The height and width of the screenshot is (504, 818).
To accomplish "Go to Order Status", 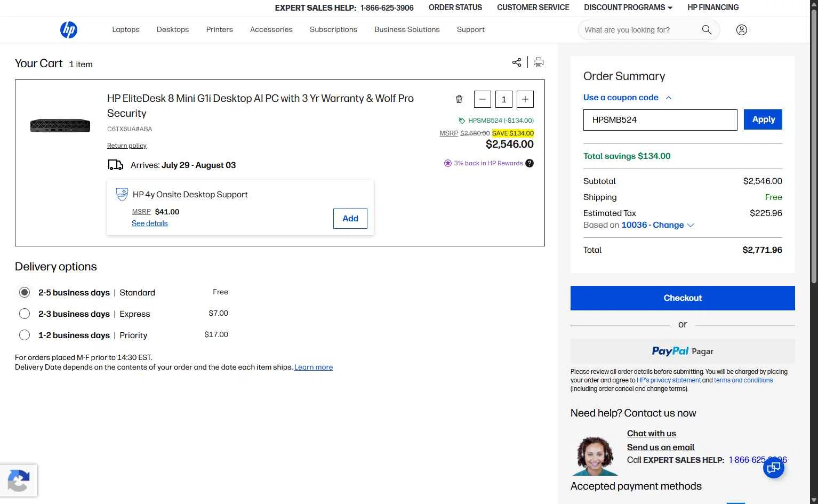I will click(x=455, y=7).
